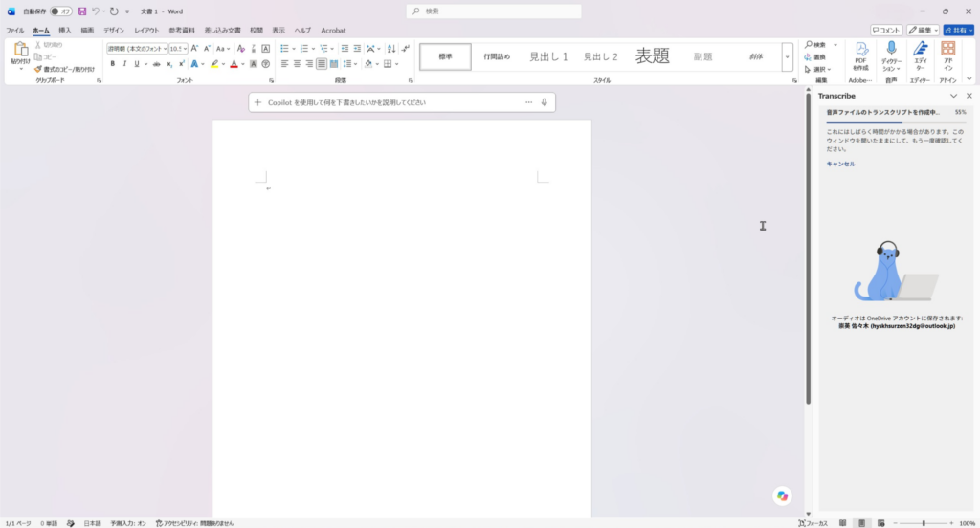Image resolution: width=980 pixels, height=528 pixels.
Task: Click the Dictation microphone icon
Action: 891,49
